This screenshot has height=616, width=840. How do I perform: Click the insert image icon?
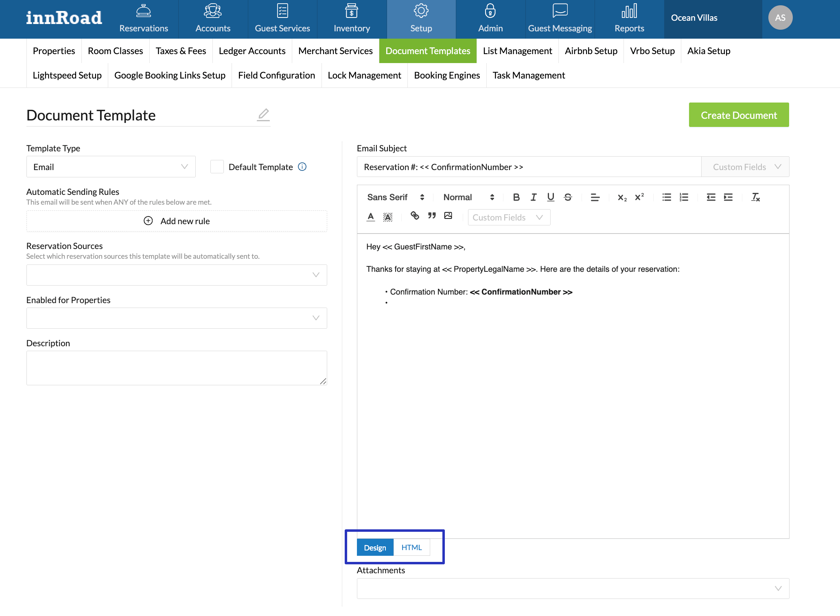coord(448,216)
